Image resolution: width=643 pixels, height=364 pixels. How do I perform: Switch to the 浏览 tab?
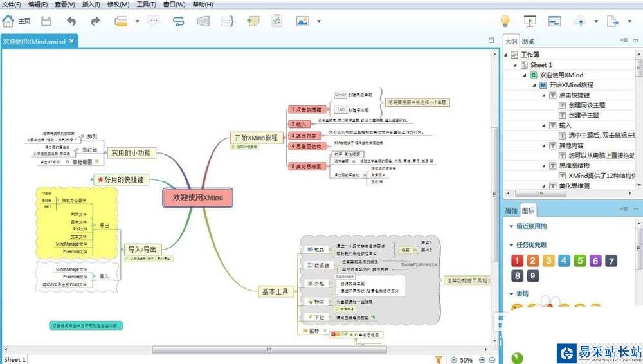[x=528, y=41]
